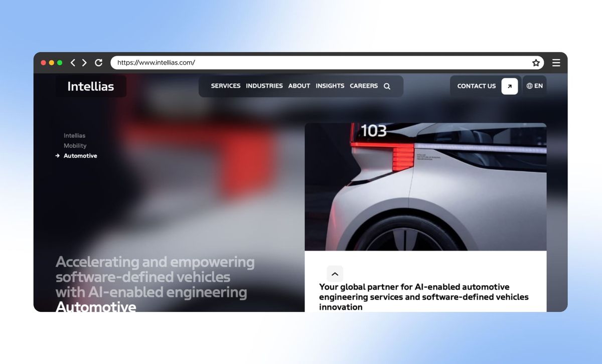Click the green maximize window button
Image resolution: width=602 pixels, height=364 pixels.
click(x=60, y=63)
